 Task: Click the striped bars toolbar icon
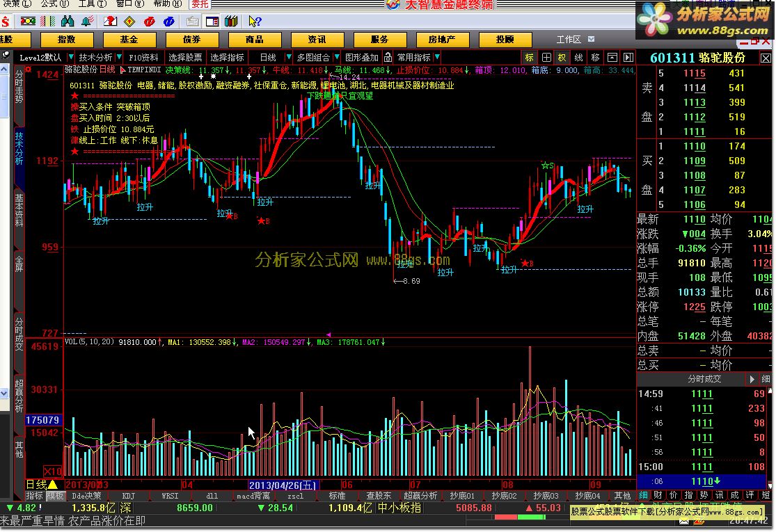(x=48, y=22)
